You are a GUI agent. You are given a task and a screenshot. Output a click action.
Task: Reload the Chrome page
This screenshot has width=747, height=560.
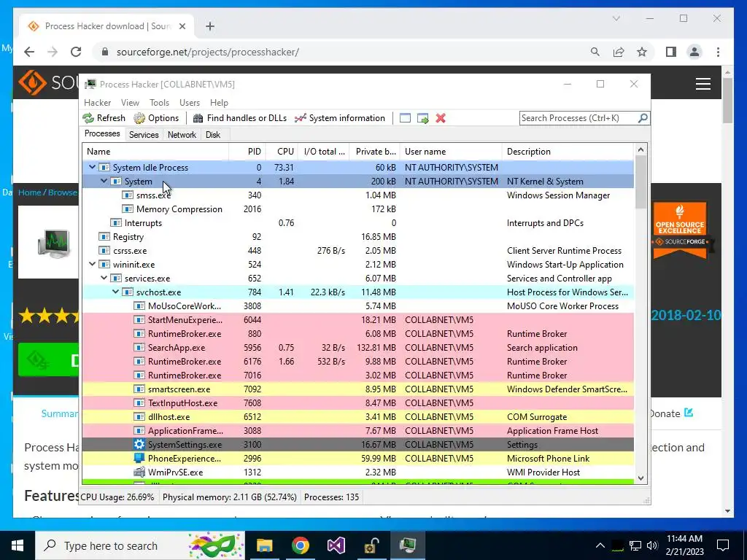76,52
